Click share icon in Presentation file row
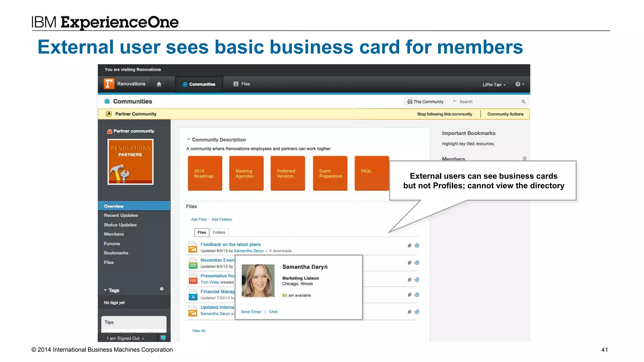644x362 pixels. point(409,279)
